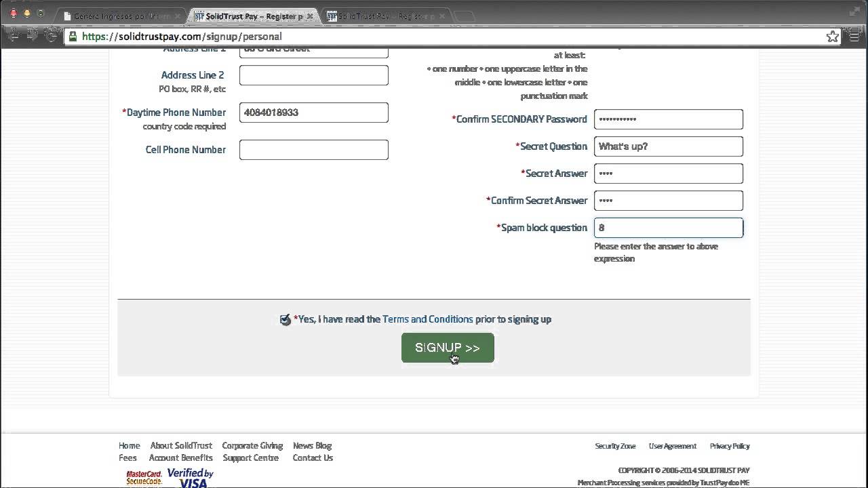
Task: Open the Terms and Conditions link
Action: [428, 319]
